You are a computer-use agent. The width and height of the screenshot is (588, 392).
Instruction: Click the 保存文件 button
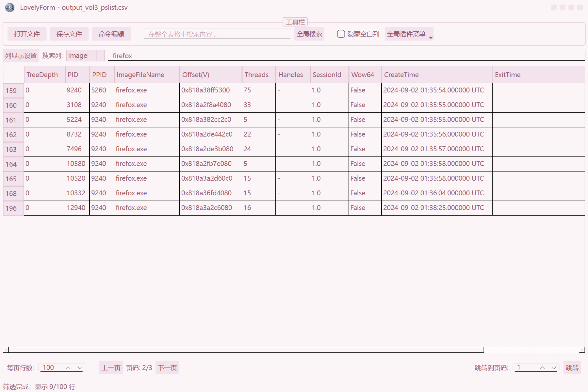click(69, 34)
